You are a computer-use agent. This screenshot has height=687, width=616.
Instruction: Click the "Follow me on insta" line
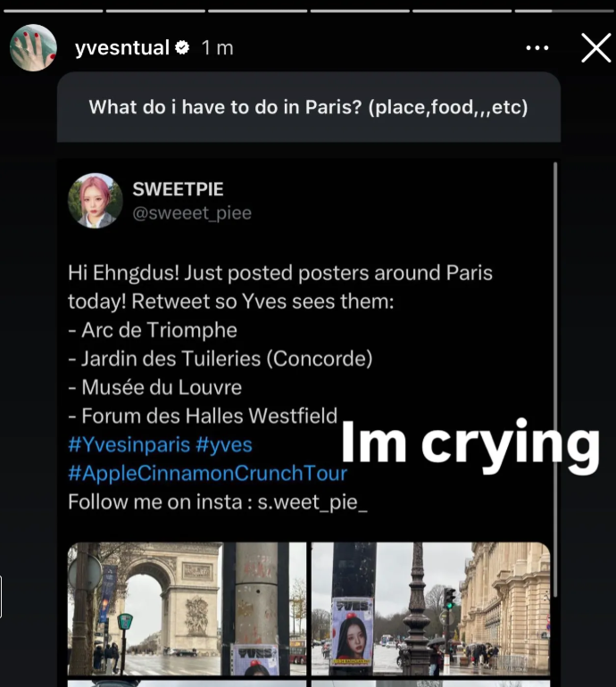point(218,501)
